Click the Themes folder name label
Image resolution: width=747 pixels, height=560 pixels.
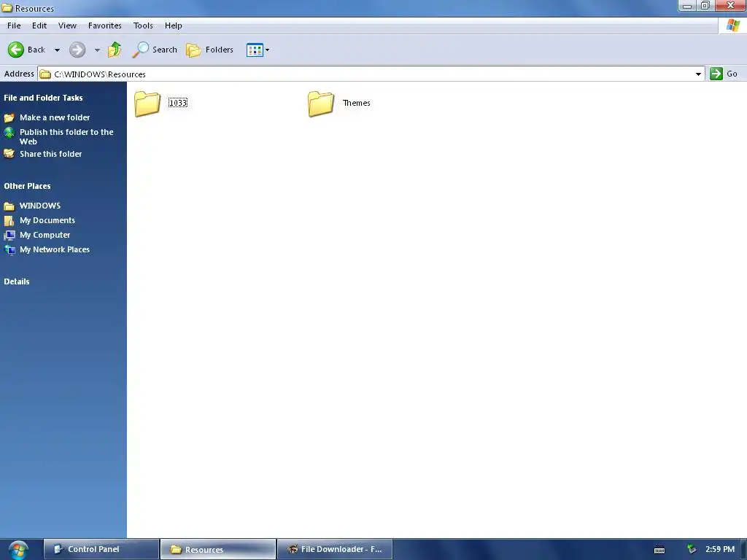(x=356, y=103)
